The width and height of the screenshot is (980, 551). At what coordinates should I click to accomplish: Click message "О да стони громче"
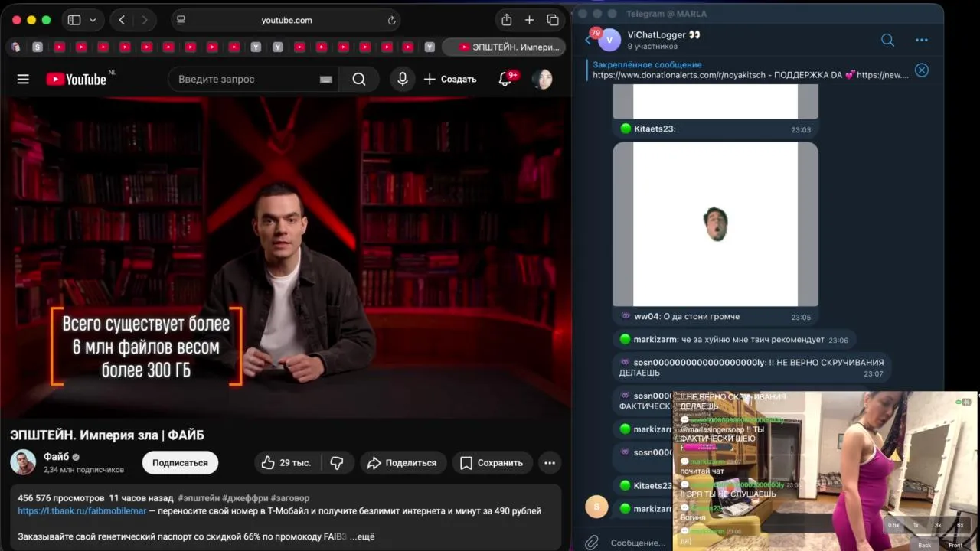click(x=701, y=316)
